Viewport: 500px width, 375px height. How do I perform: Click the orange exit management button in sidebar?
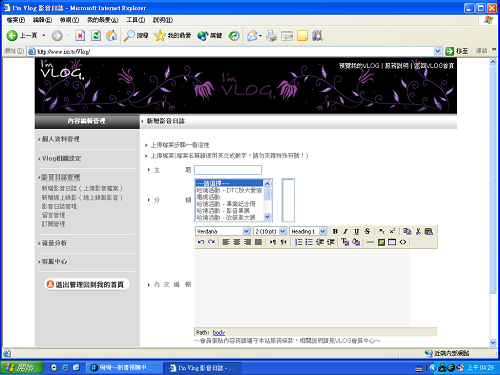[x=86, y=284]
